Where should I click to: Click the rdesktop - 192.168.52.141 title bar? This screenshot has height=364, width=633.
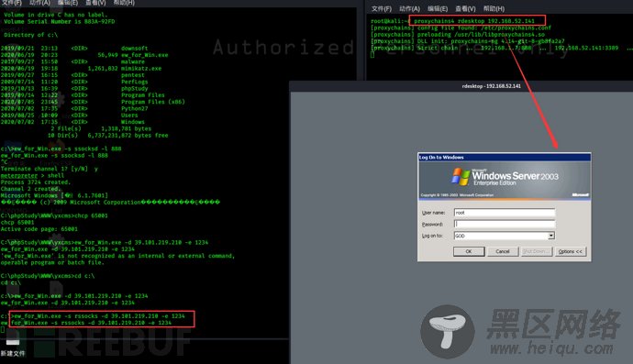(461, 86)
